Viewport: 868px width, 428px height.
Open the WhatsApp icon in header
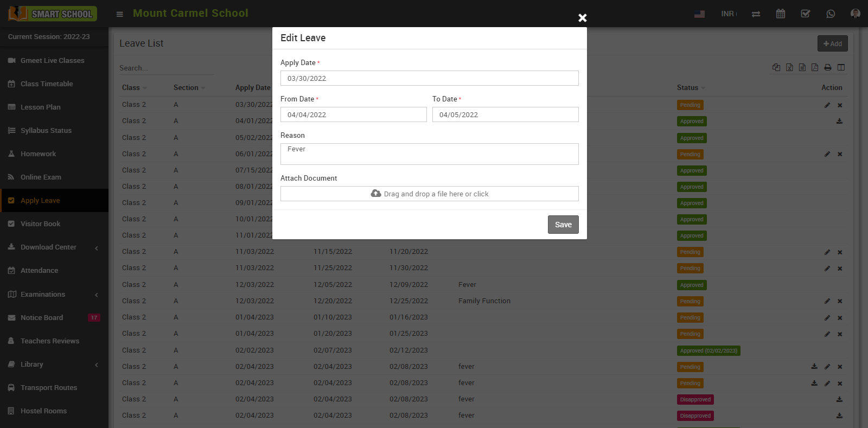click(x=831, y=14)
